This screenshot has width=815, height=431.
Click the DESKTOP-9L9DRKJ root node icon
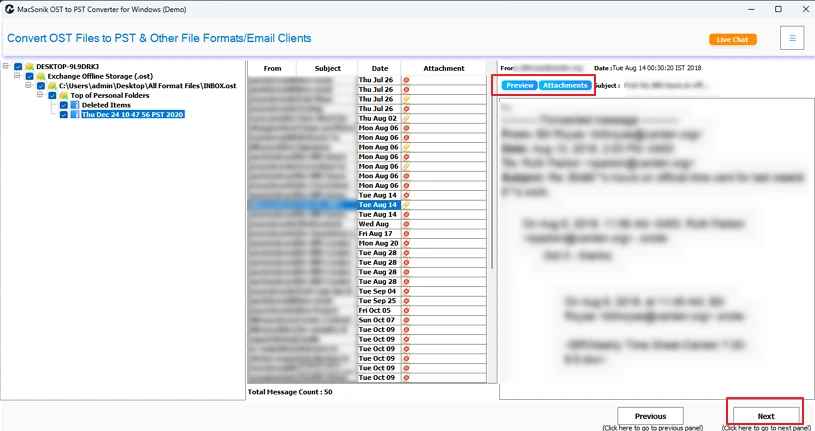[29, 67]
